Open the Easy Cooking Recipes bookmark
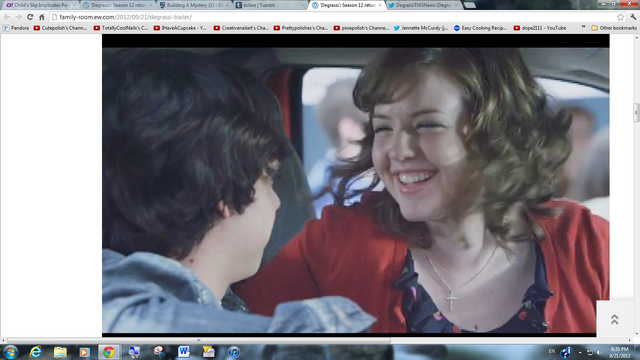640x360 pixels. click(x=480, y=28)
